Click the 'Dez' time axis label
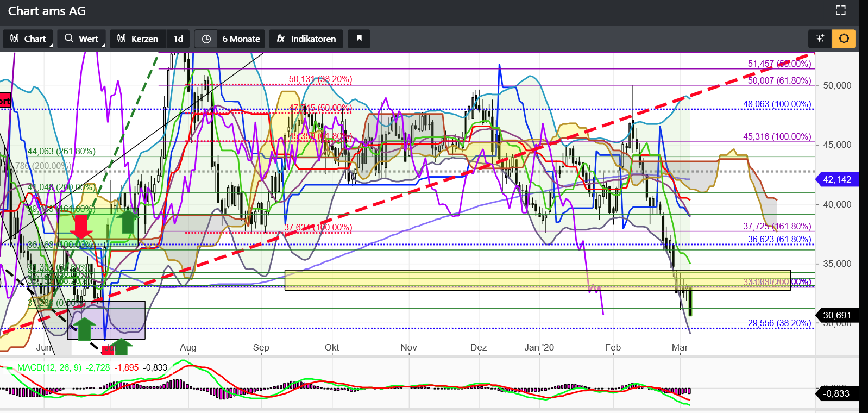Image resolution: width=868 pixels, height=413 pixels. click(x=479, y=347)
